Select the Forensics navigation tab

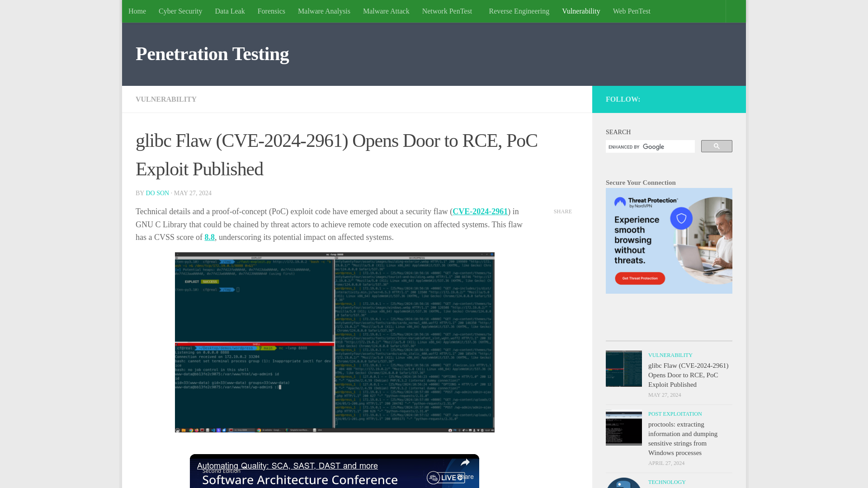[271, 11]
